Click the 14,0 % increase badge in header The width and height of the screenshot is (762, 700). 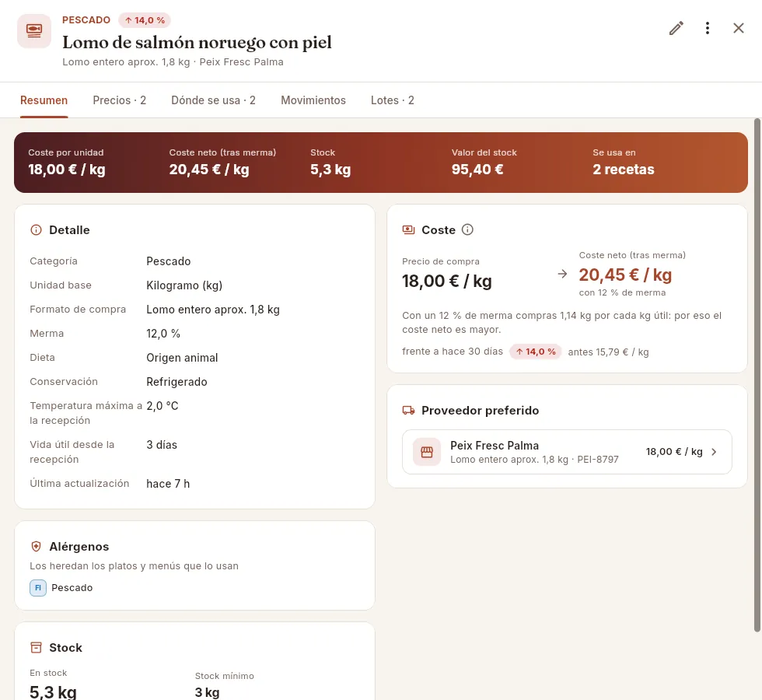coord(145,20)
